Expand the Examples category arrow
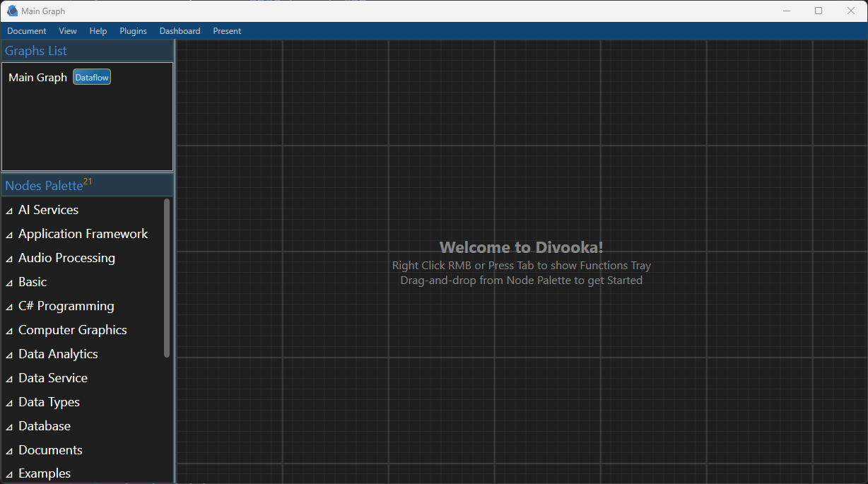 pos(9,475)
